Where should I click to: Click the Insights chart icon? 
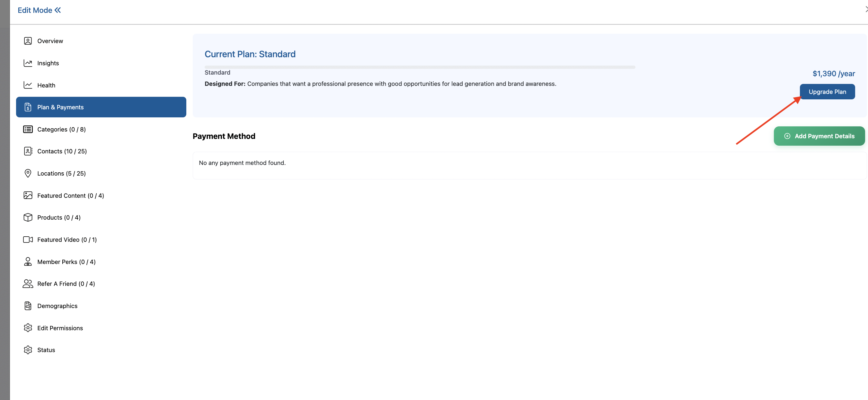click(x=28, y=63)
